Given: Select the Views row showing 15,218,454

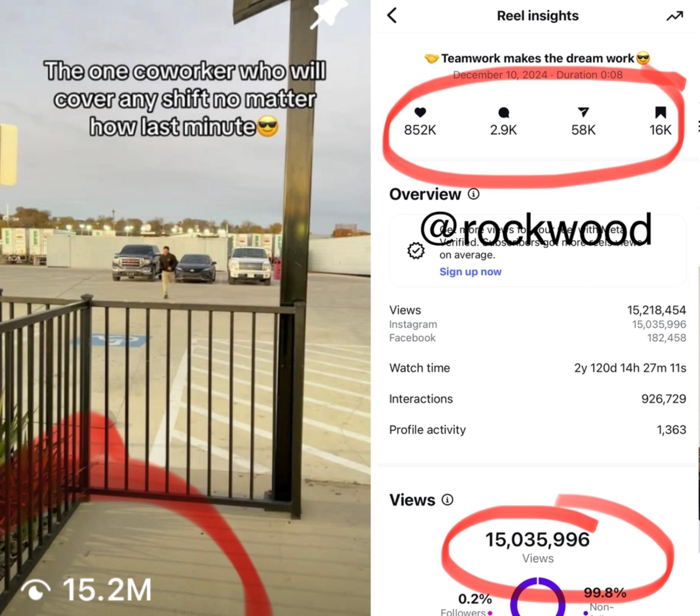Looking at the screenshot, I should coord(537,310).
